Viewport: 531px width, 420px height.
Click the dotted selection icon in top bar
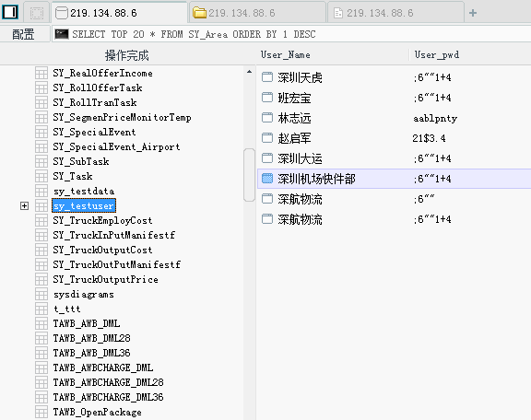pyautogui.click(x=37, y=13)
